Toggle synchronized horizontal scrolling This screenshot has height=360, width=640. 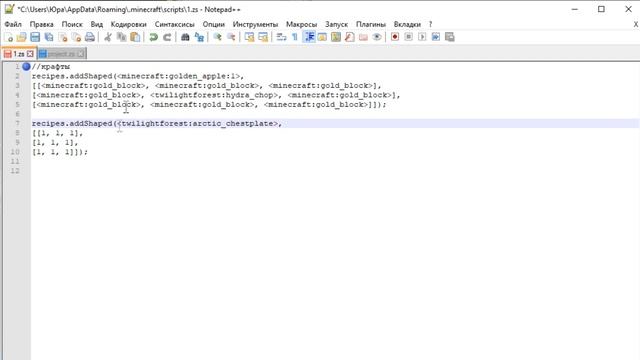pos(263,37)
